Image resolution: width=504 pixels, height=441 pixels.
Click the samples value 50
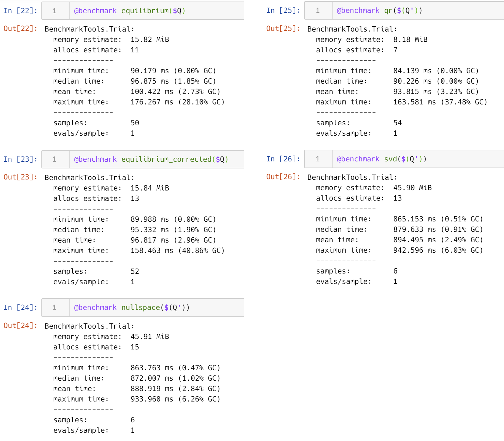(x=135, y=123)
